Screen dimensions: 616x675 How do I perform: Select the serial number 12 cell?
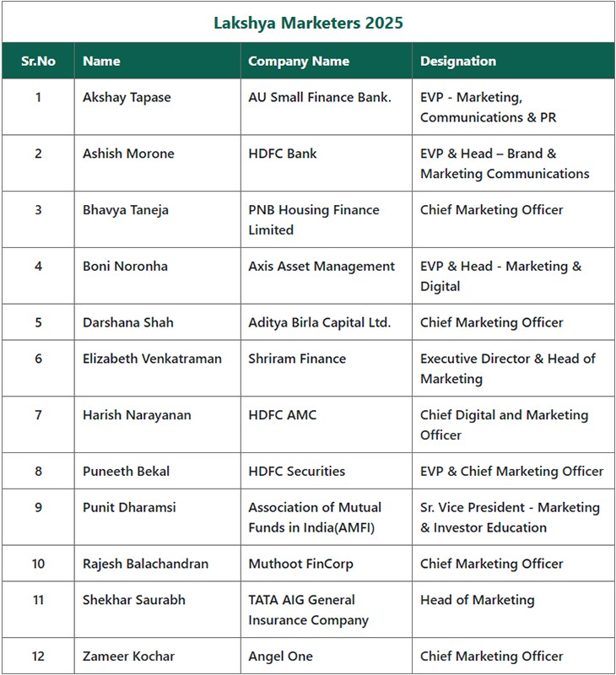pos(38,656)
